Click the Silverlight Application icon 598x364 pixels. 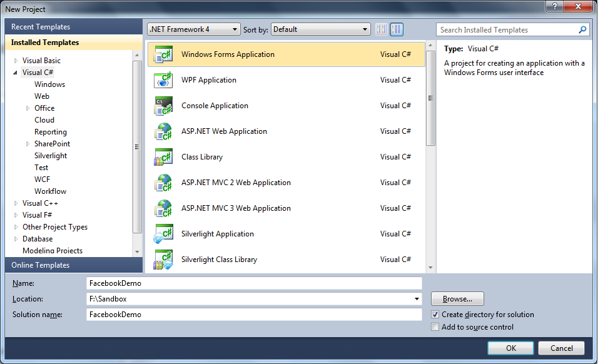tap(163, 234)
